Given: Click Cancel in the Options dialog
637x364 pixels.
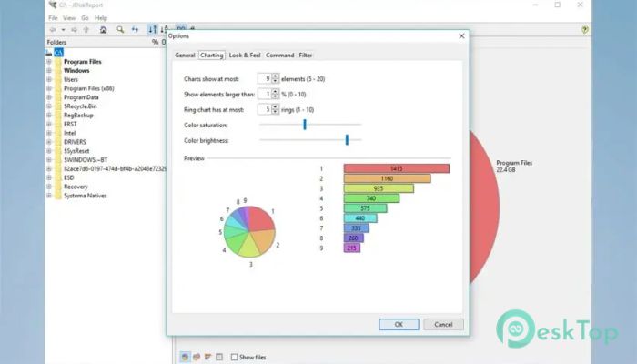Looking at the screenshot, I should pyautogui.click(x=443, y=324).
